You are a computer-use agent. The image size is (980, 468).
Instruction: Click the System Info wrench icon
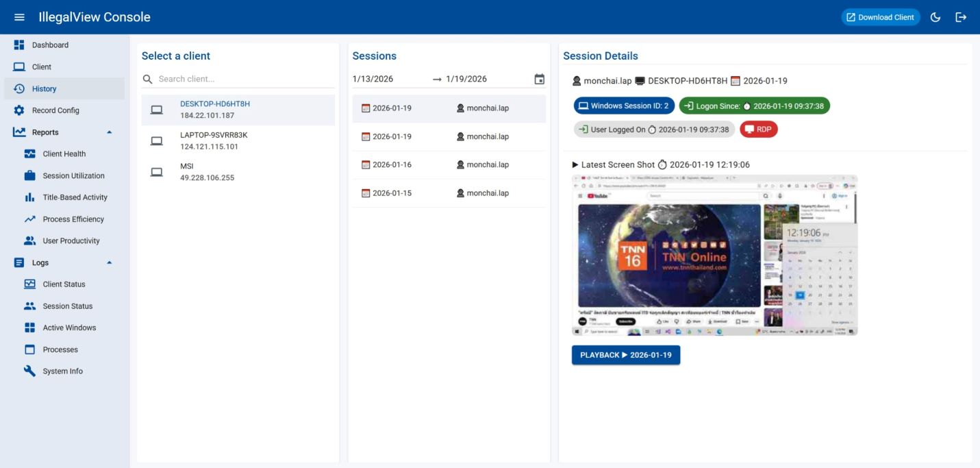(29, 371)
